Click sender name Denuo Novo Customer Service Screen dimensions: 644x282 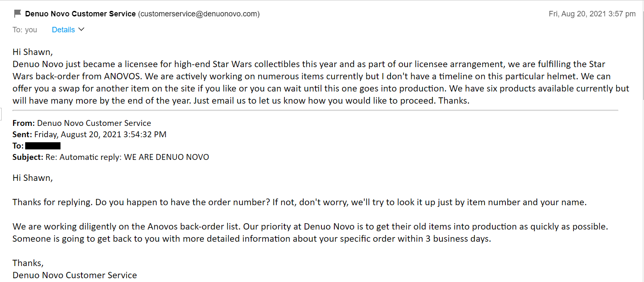coord(81,14)
